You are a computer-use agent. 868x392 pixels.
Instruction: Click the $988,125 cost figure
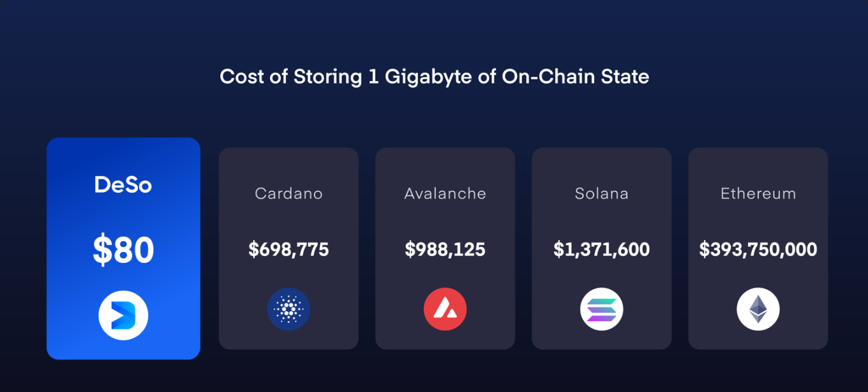(445, 250)
